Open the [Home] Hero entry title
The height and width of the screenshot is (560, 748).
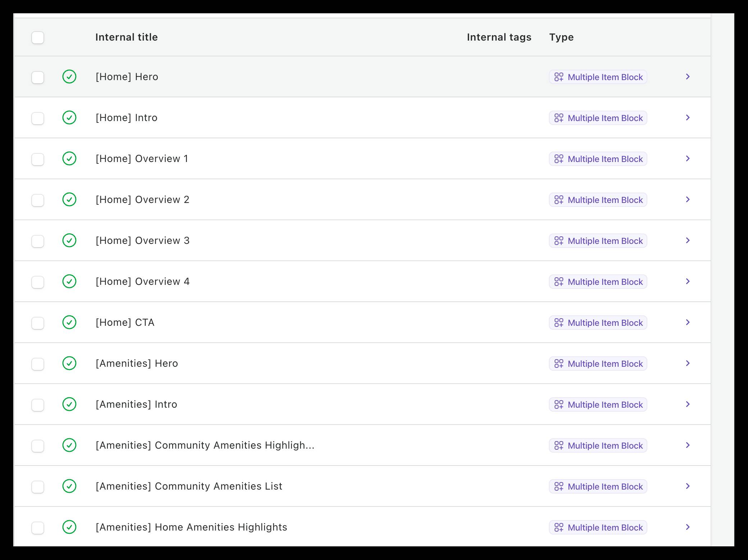pyautogui.click(x=127, y=77)
